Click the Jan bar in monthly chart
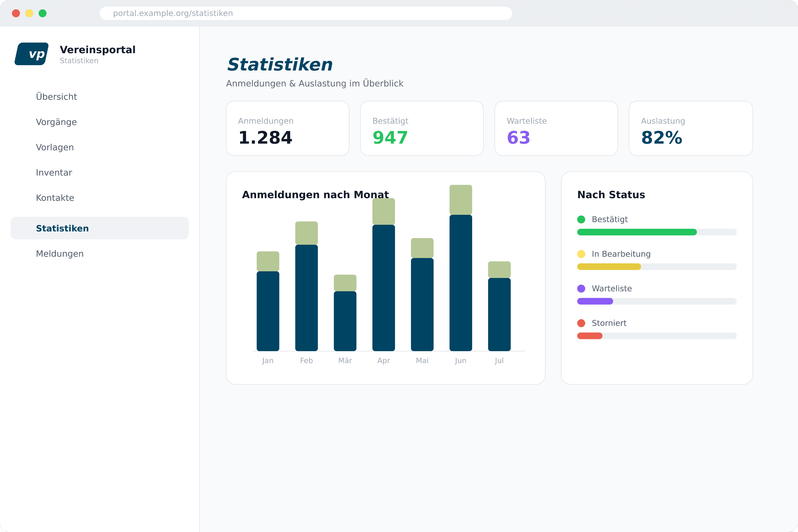Image resolution: width=798 pixels, height=532 pixels. [268, 301]
